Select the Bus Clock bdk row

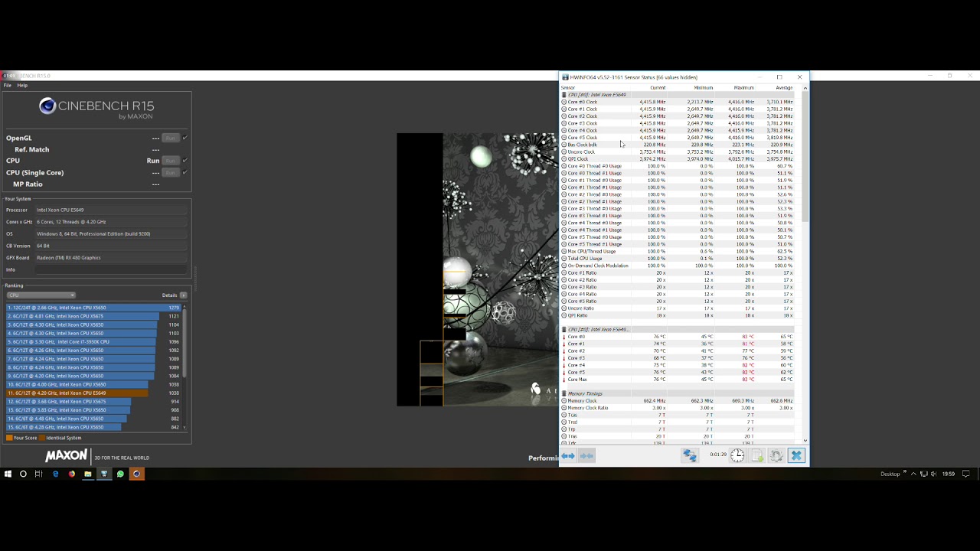coord(678,145)
